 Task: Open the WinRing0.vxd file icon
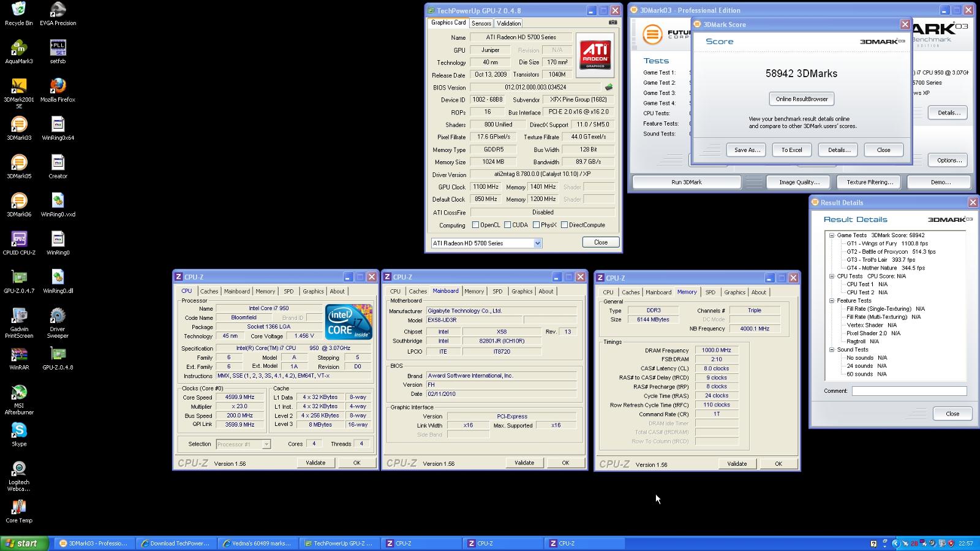coord(58,205)
